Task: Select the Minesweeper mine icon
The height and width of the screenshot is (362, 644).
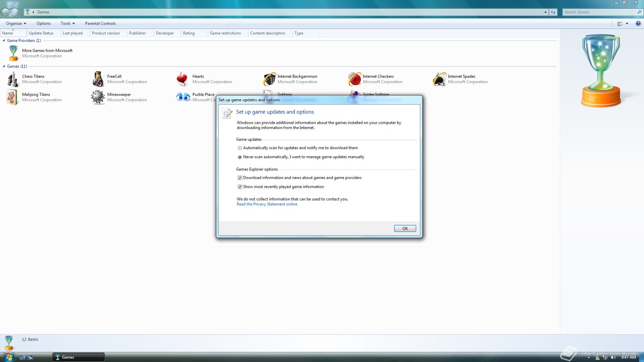Action: pos(98,97)
